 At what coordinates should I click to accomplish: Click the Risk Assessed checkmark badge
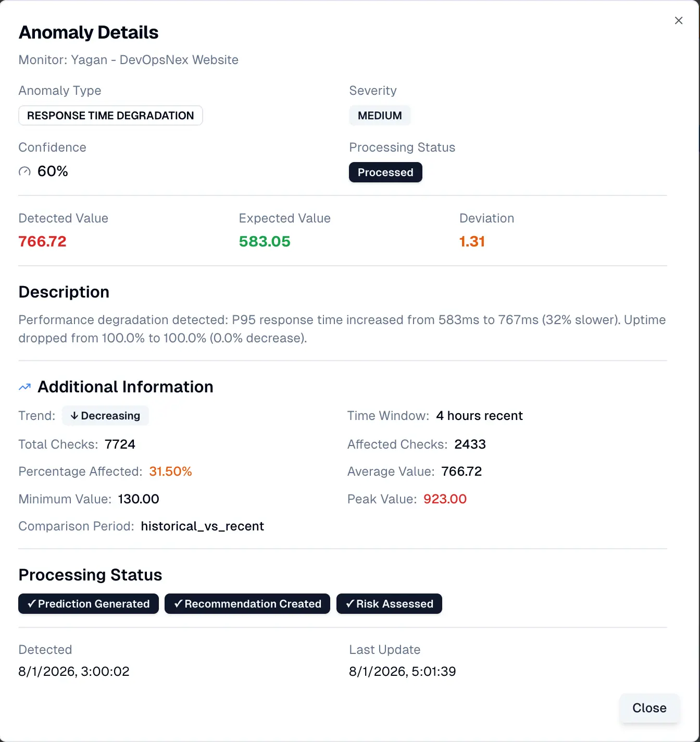[x=389, y=604]
